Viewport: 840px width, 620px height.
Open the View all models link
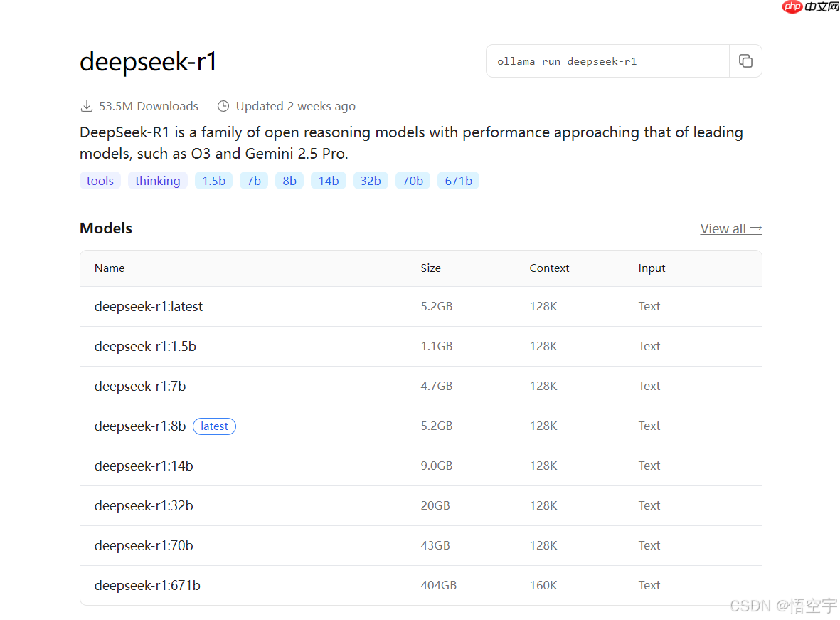[730, 228]
